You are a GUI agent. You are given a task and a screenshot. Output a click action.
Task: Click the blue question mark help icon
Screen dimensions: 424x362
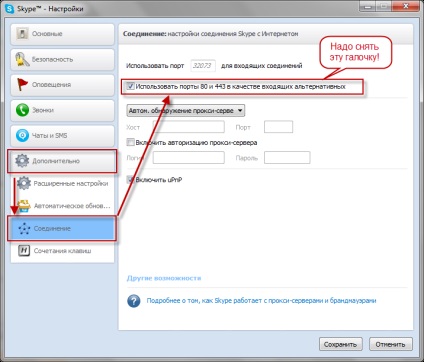[134, 301]
